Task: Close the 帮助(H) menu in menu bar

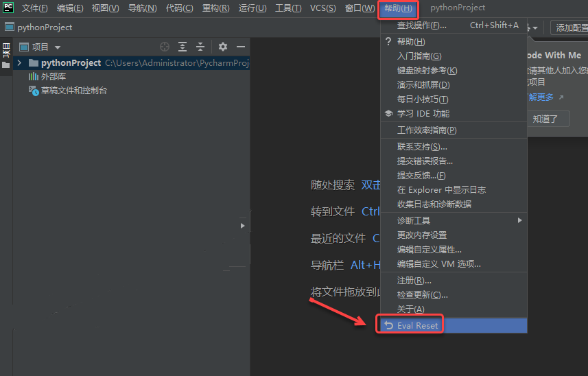Action: 398,8
